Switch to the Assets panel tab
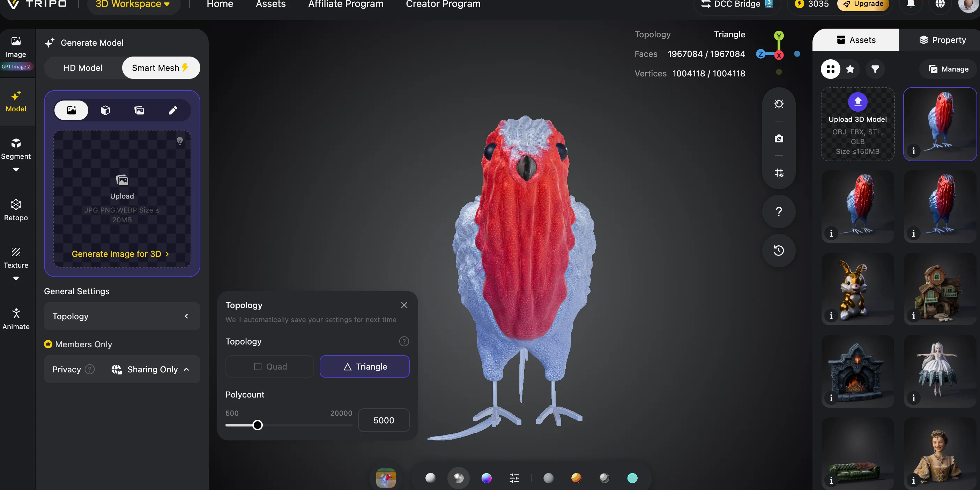Screen dimensions: 980x490 click(x=856, y=40)
